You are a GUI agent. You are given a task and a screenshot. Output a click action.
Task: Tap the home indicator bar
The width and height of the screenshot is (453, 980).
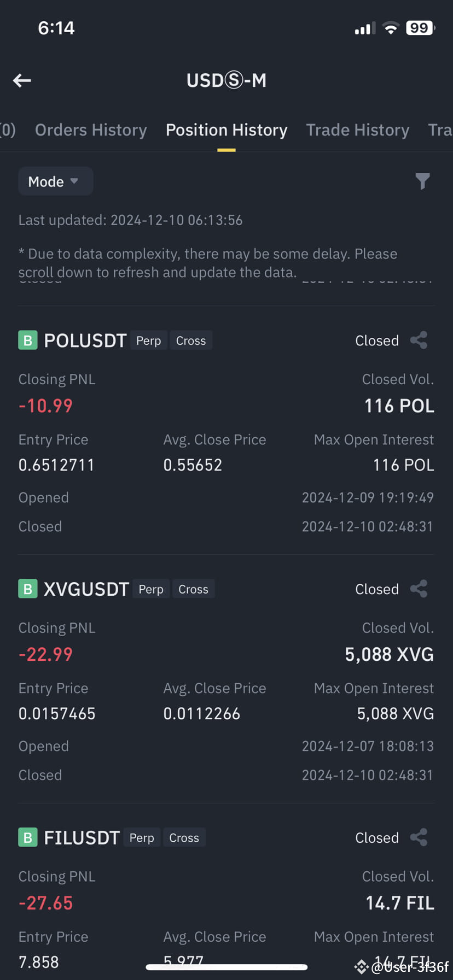pyautogui.click(x=226, y=967)
